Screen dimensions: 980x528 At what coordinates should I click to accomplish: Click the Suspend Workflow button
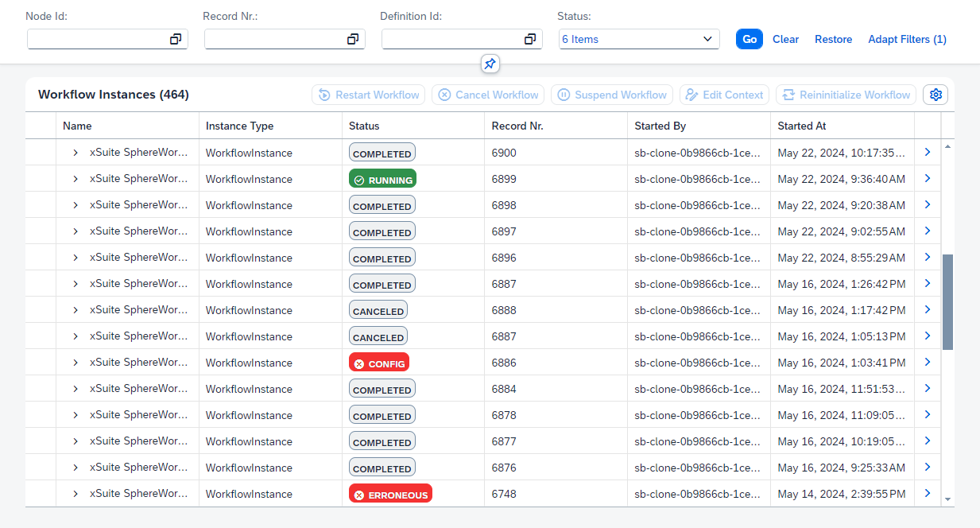pyautogui.click(x=611, y=95)
